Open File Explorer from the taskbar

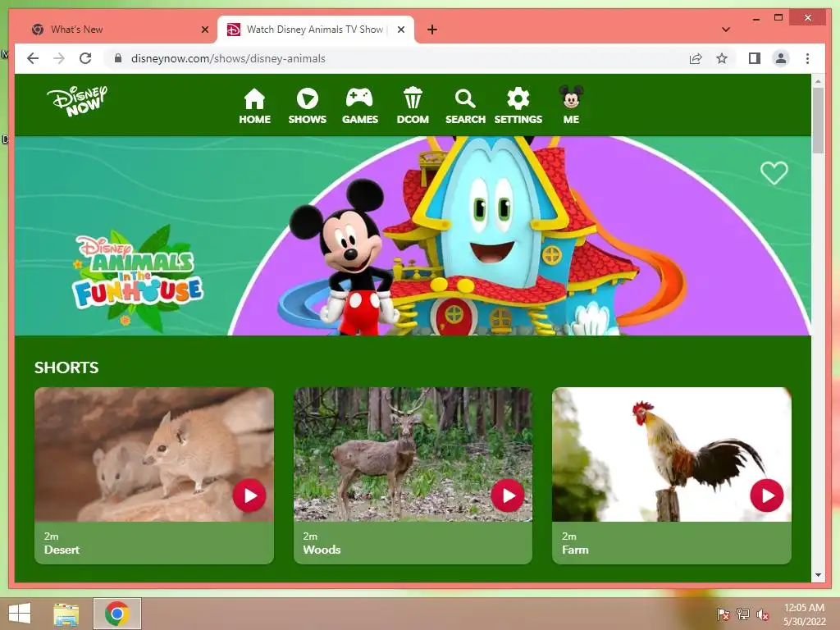click(x=66, y=614)
